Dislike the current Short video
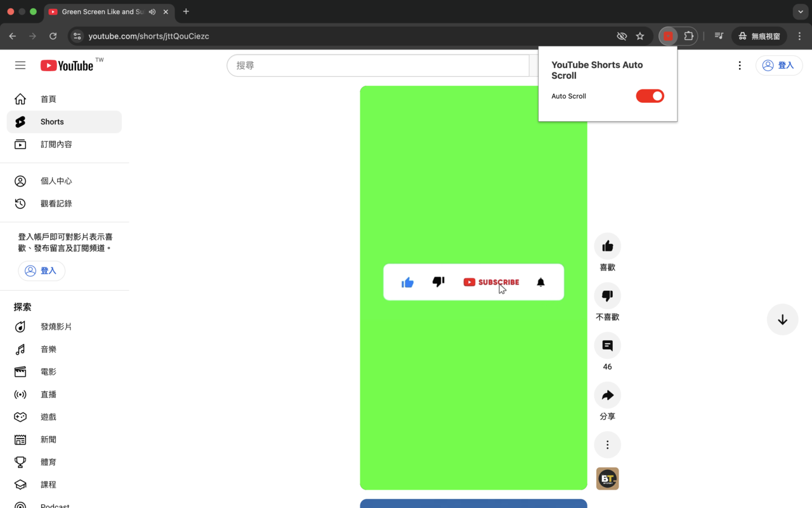Screen dimensions: 812x508 pyautogui.click(x=607, y=295)
